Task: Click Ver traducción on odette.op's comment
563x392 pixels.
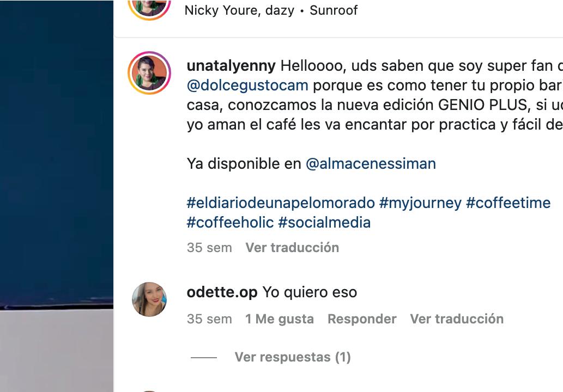Action: tap(457, 319)
